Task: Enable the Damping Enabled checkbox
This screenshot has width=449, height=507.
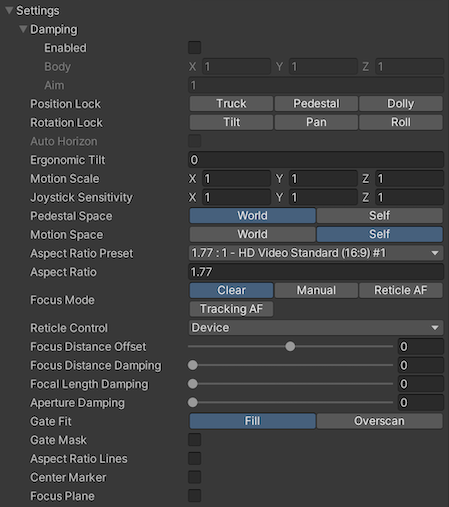Action: click(x=195, y=48)
